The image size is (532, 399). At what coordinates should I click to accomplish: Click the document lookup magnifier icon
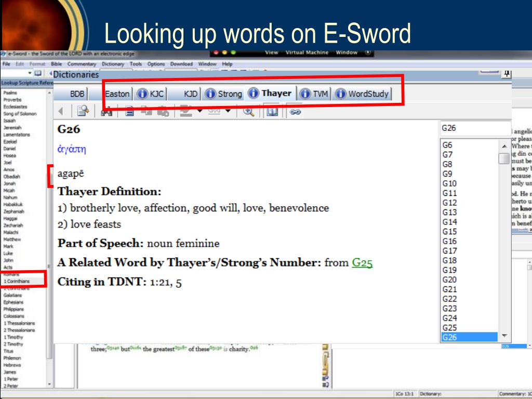[83, 111]
